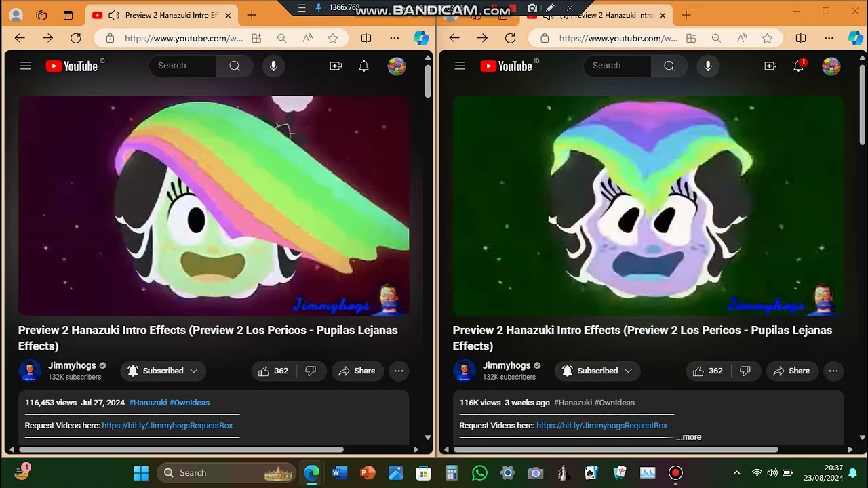Image resolution: width=868 pixels, height=488 pixels.
Task: Click left window vertical scrollbar thumb
Action: [428, 80]
